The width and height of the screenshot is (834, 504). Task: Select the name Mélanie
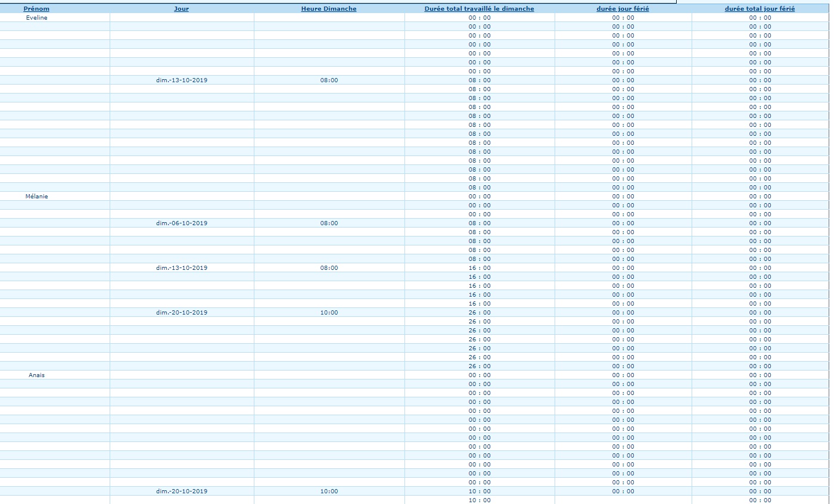(x=37, y=197)
